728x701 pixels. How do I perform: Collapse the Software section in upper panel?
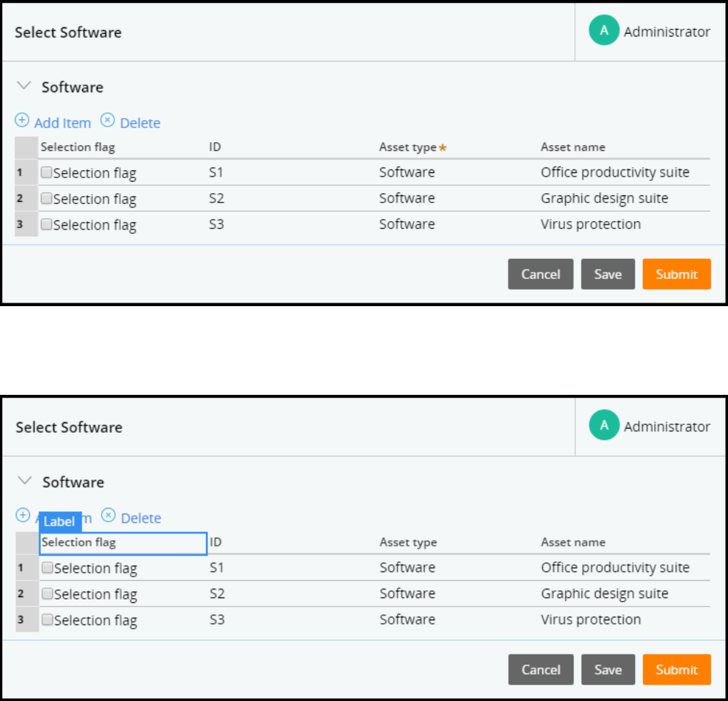coord(24,86)
